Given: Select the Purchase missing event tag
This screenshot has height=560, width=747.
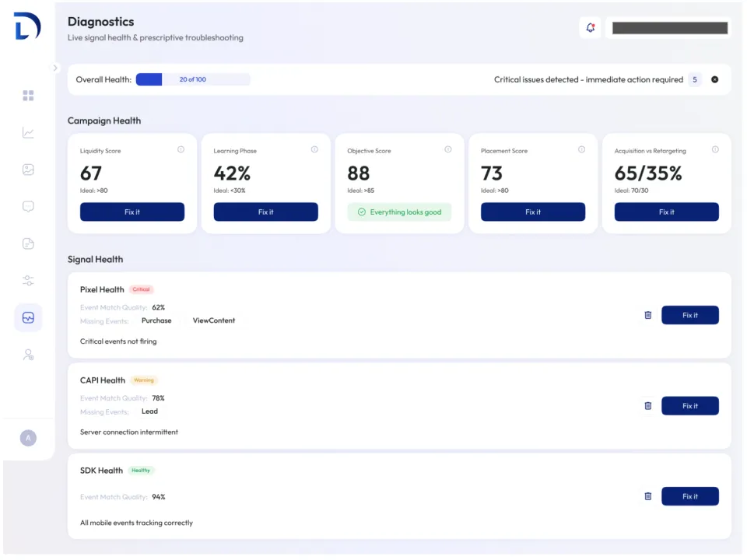Looking at the screenshot, I should tap(156, 320).
